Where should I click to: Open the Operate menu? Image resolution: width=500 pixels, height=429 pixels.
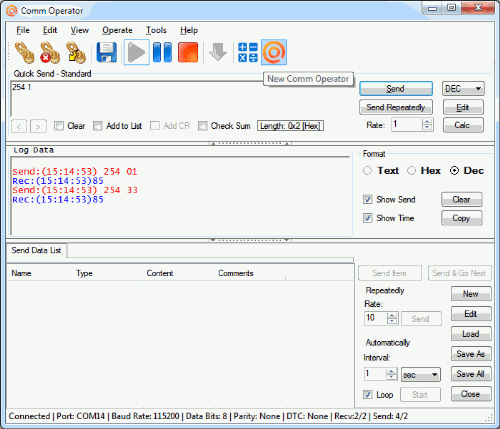coord(117,30)
